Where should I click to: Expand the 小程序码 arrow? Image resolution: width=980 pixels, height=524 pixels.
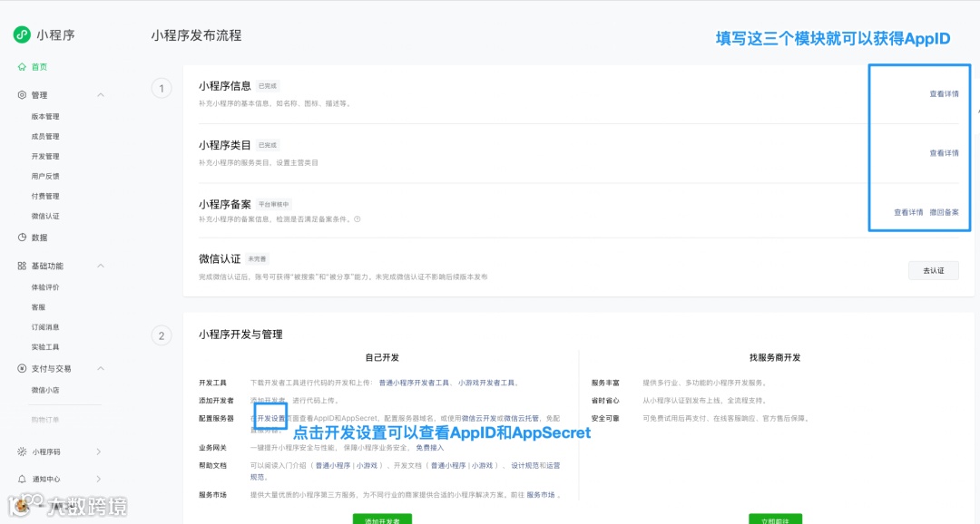[99, 451]
